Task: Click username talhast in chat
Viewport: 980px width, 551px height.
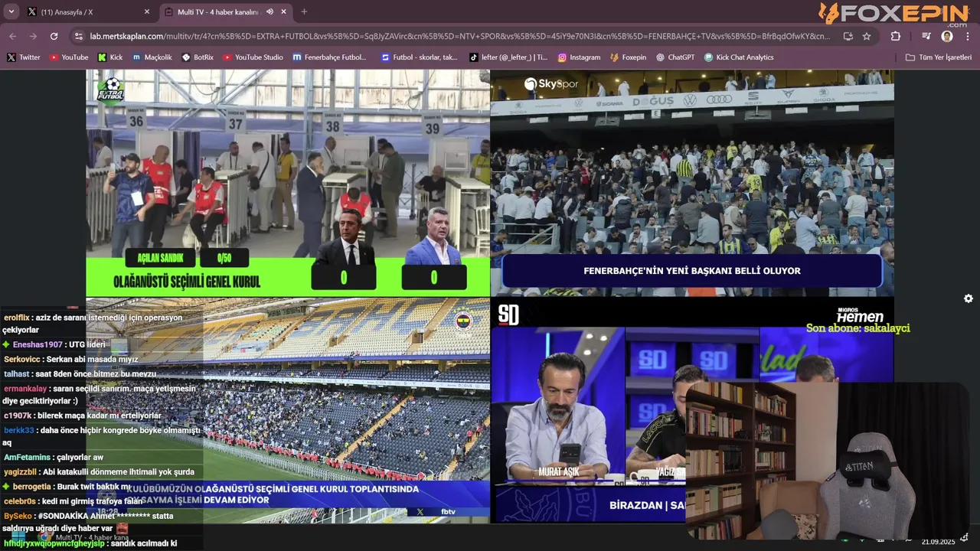Action: tap(16, 373)
